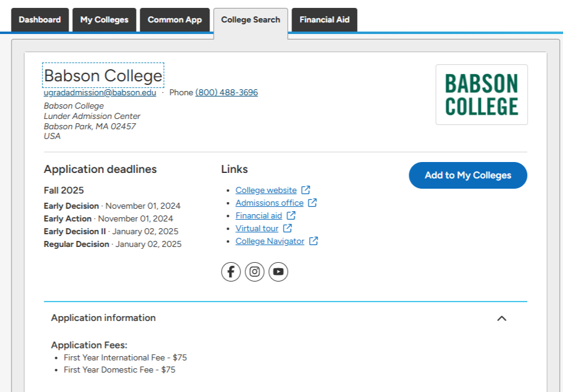The width and height of the screenshot is (563, 392).
Task: Click the Babson College heading
Action: (103, 75)
